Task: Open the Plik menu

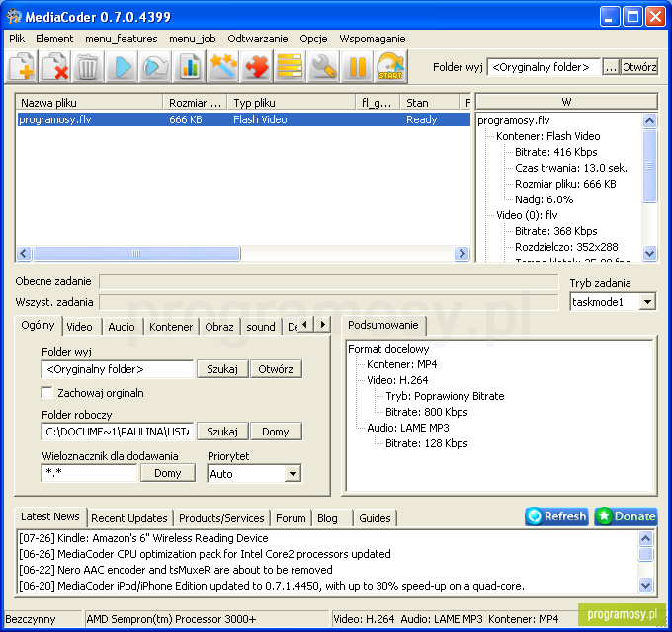Action: [17, 39]
